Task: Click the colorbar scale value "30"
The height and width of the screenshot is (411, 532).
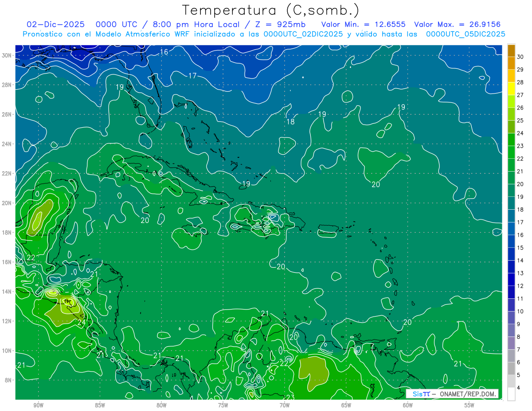Action: (520, 57)
